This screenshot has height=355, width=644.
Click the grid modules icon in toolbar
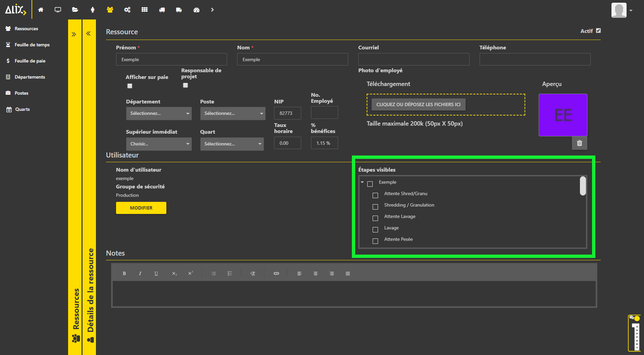pyautogui.click(x=145, y=10)
